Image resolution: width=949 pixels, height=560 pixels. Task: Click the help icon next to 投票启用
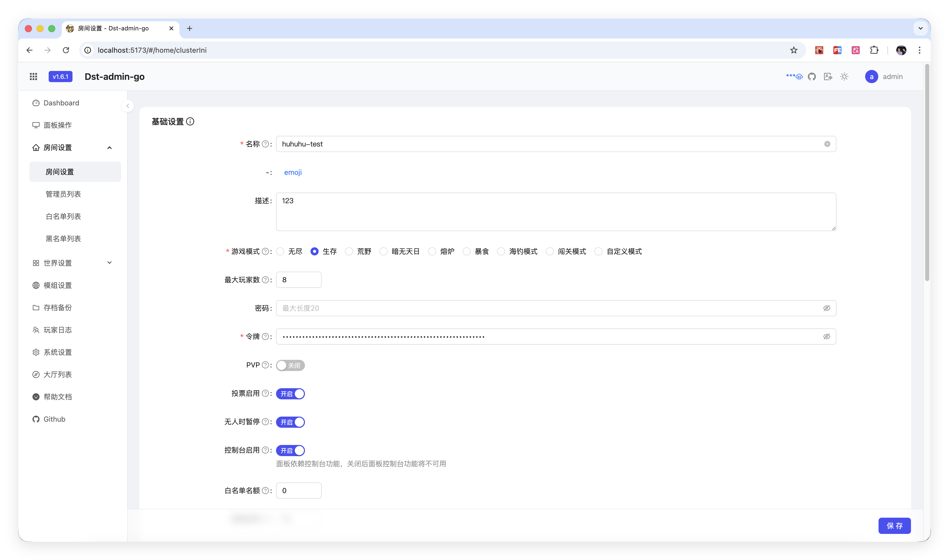click(x=265, y=394)
